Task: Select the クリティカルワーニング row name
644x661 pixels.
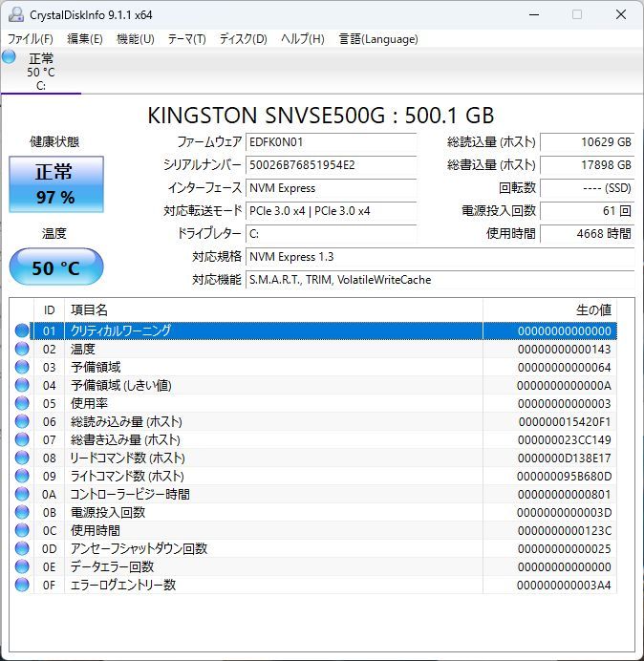Action: click(120, 330)
